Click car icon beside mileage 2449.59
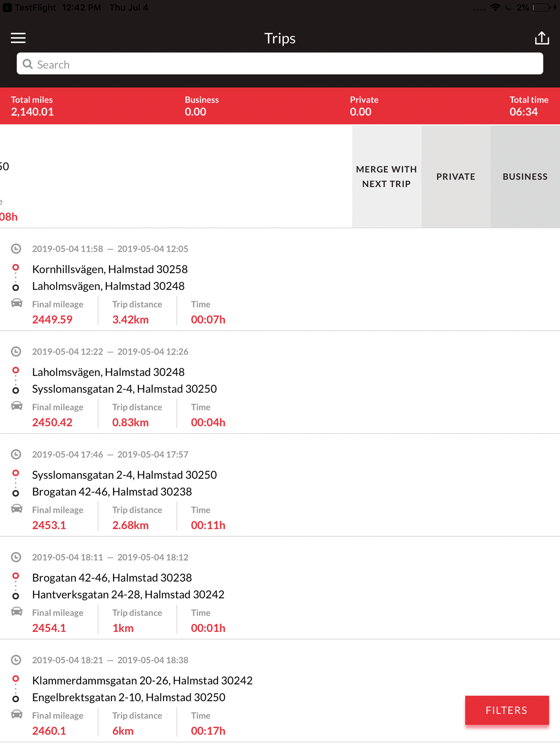Viewport: 560px width, 747px height. click(x=17, y=303)
